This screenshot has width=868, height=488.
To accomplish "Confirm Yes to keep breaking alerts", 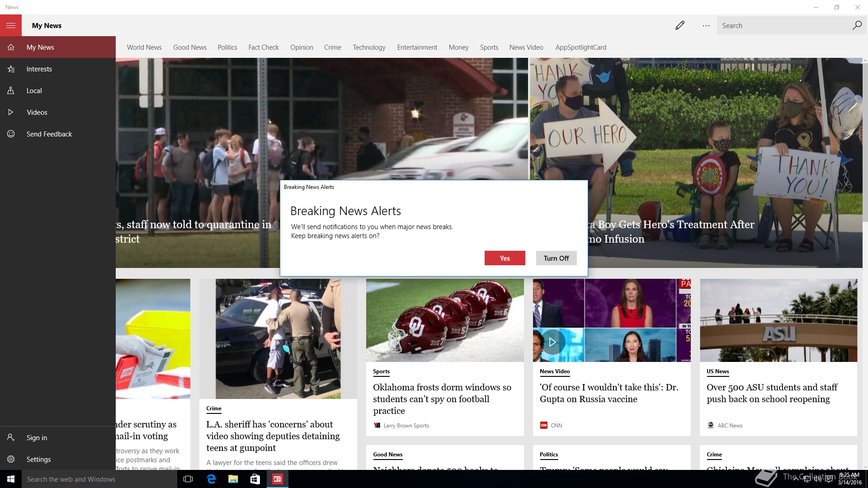I will click(505, 258).
